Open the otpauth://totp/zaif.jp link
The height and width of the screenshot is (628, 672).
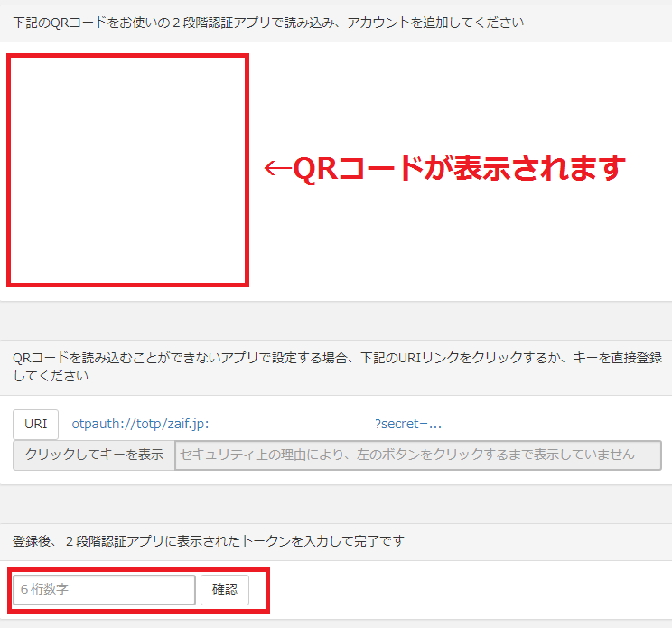coord(257,424)
